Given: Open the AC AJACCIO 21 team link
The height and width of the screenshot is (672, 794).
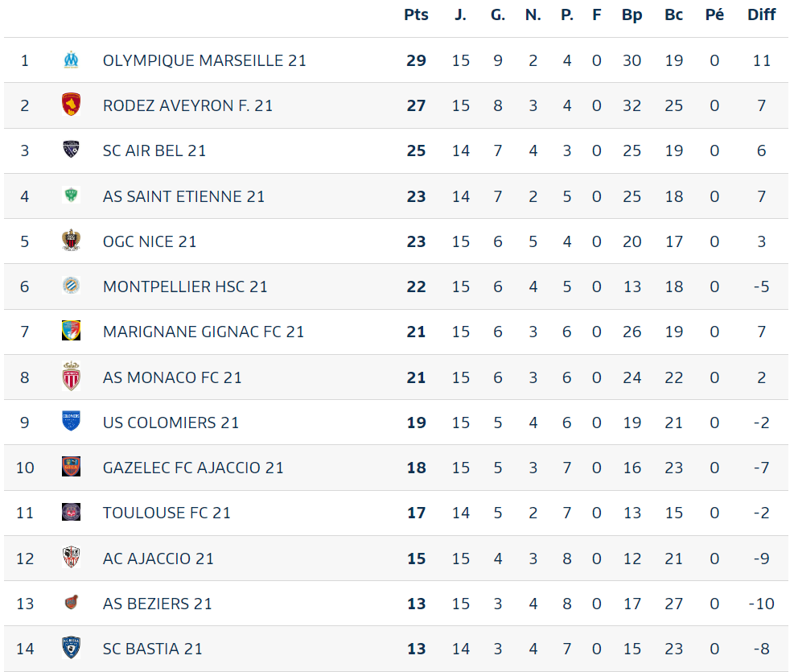Looking at the screenshot, I should pyautogui.click(x=158, y=559).
